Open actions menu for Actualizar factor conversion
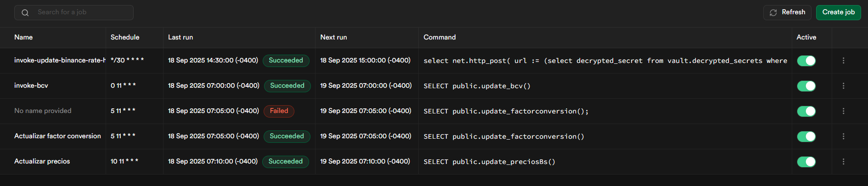 pos(843,136)
